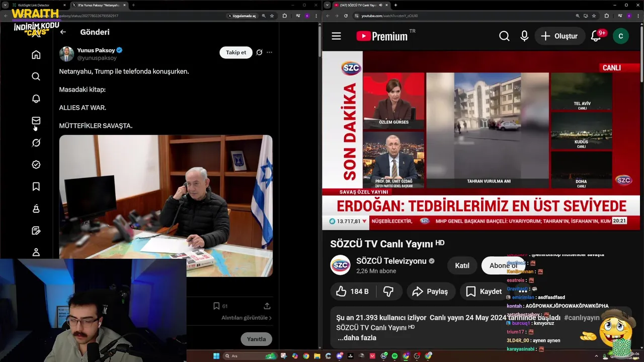644x362 pixels.
Task: Click the Uygulamada aç chip in the address bar
Action: coord(242,16)
